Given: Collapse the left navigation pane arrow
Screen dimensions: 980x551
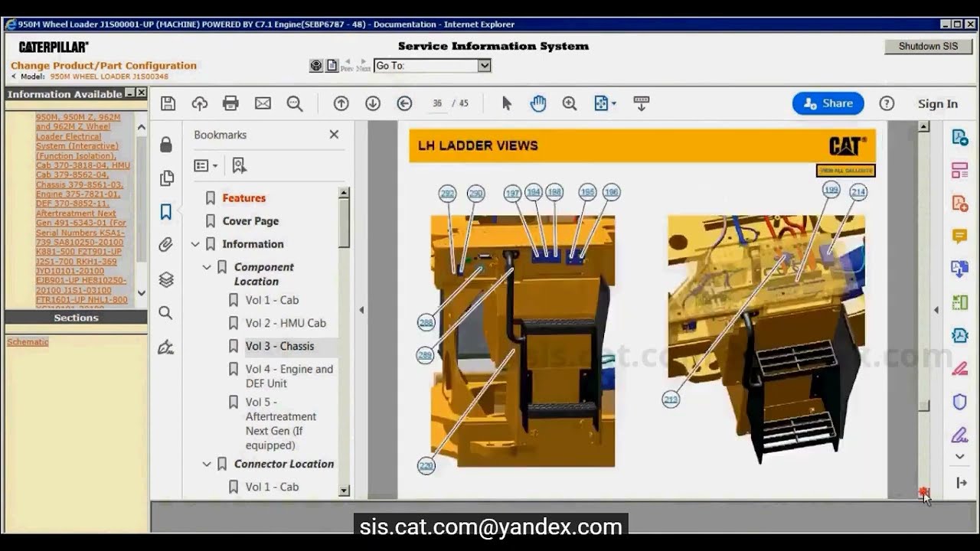Looking at the screenshot, I should click(x=361, y=310).
